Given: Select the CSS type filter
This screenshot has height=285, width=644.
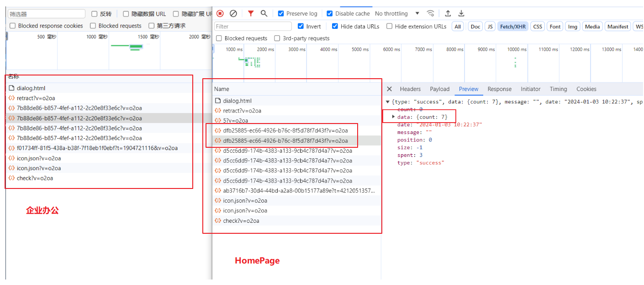Looking at the screenshot, I should tap(538, 27).
